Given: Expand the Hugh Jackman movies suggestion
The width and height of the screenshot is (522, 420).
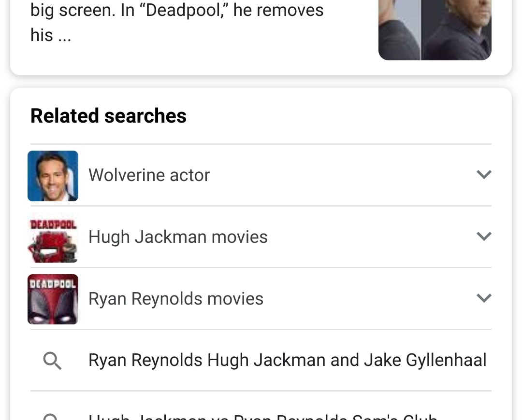Looking at the screenshot, I should [484, 237].
